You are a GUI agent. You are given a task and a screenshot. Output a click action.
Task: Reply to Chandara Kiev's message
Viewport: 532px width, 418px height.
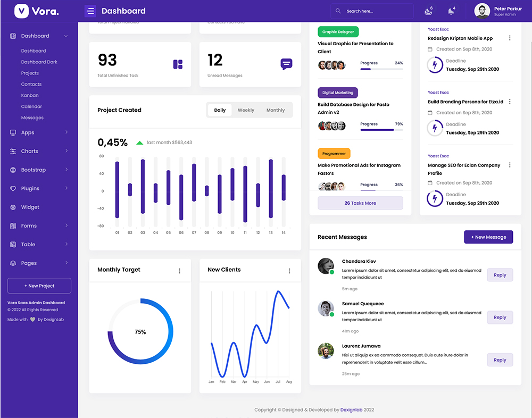coord(500,275)
